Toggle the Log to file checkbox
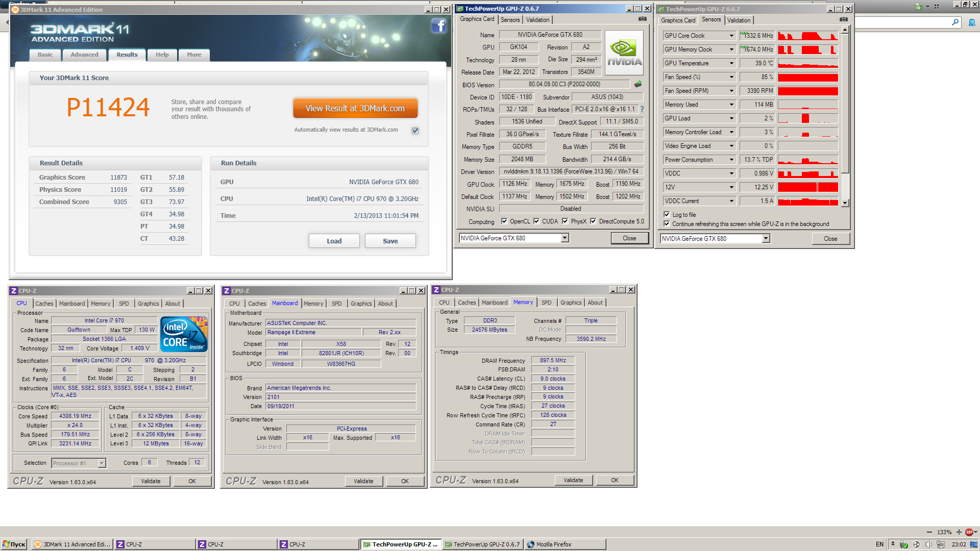This screenshot has height=551, width=980. [667, 215]
